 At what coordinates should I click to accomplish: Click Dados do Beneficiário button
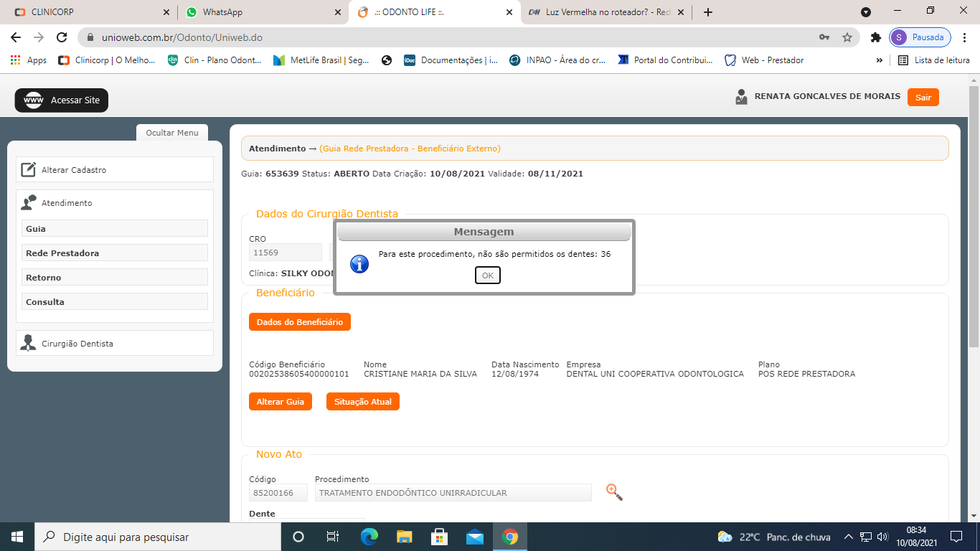click(300, 322)
